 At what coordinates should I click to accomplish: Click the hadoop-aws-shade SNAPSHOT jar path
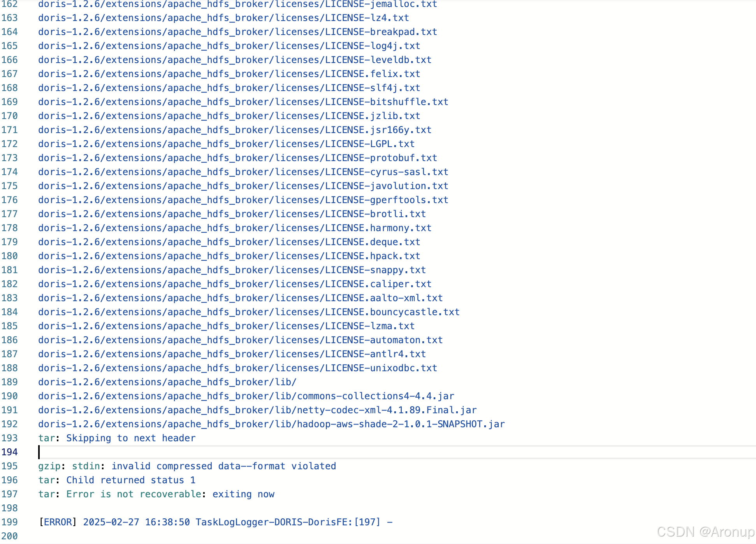271,424
